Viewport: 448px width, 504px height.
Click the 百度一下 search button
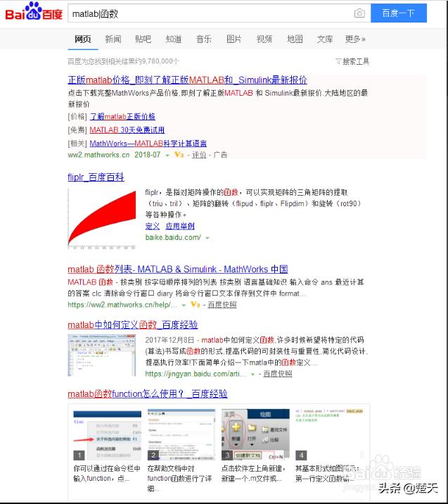click(399, 13)
